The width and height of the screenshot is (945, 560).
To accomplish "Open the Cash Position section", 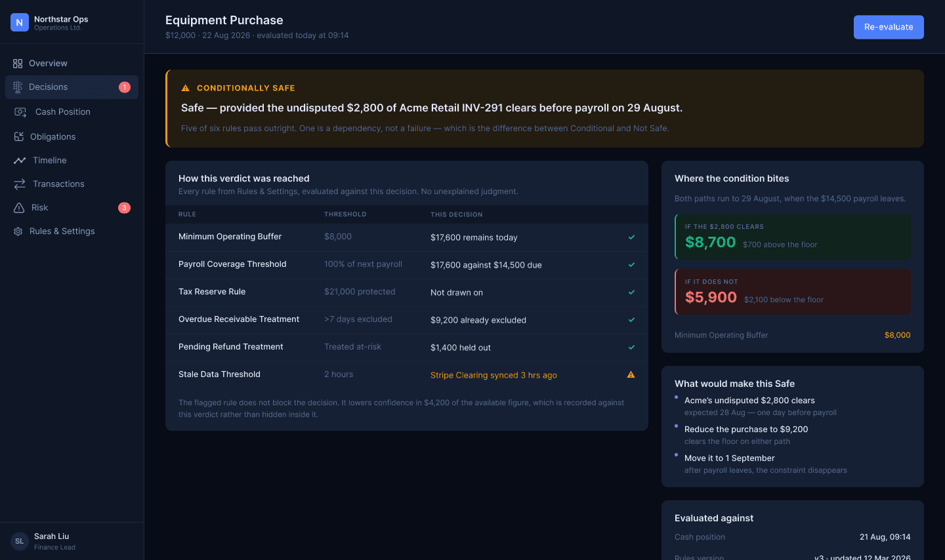I will 72,112.
